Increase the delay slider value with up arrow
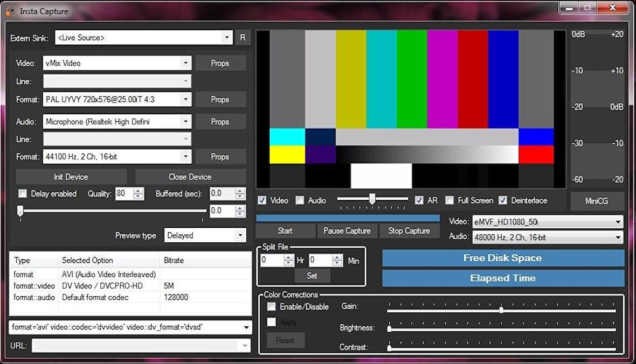This screenshot has width=636, height=364. pos(240,208)
